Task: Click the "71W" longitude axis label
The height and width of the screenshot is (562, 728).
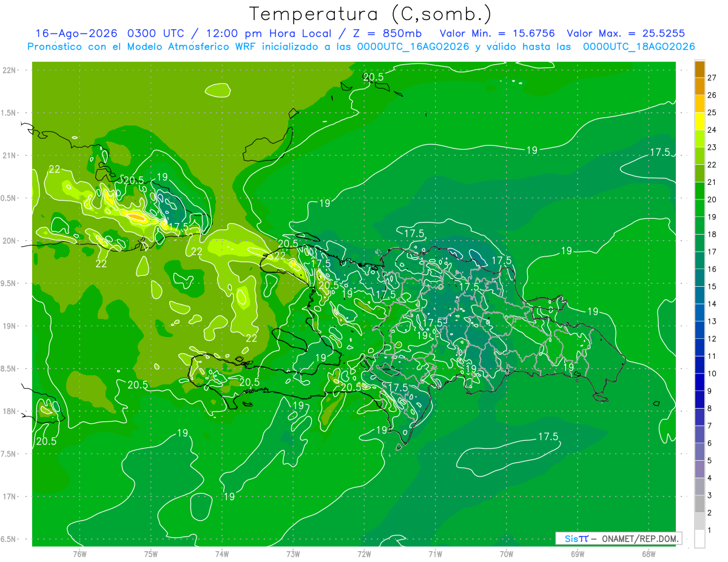Action: coord(435,554)
